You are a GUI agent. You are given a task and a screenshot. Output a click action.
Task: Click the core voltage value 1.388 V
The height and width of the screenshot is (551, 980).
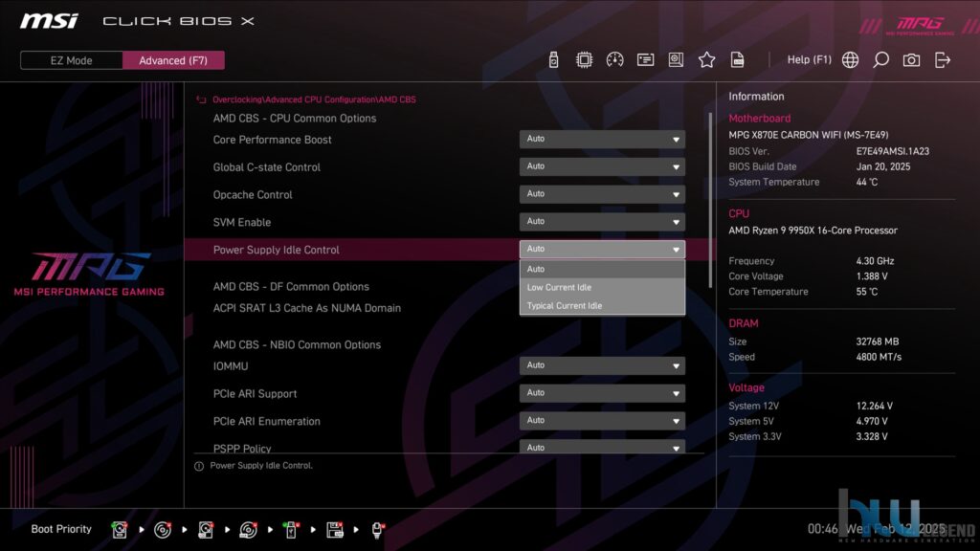[872, 276]
